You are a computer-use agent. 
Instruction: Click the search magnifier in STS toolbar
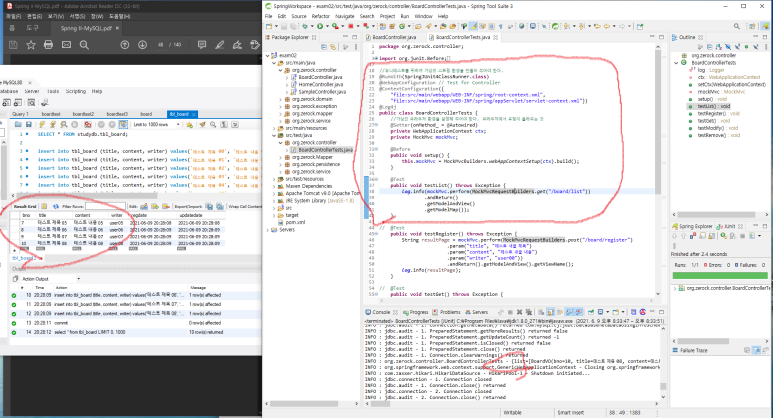tap(737, 26)
